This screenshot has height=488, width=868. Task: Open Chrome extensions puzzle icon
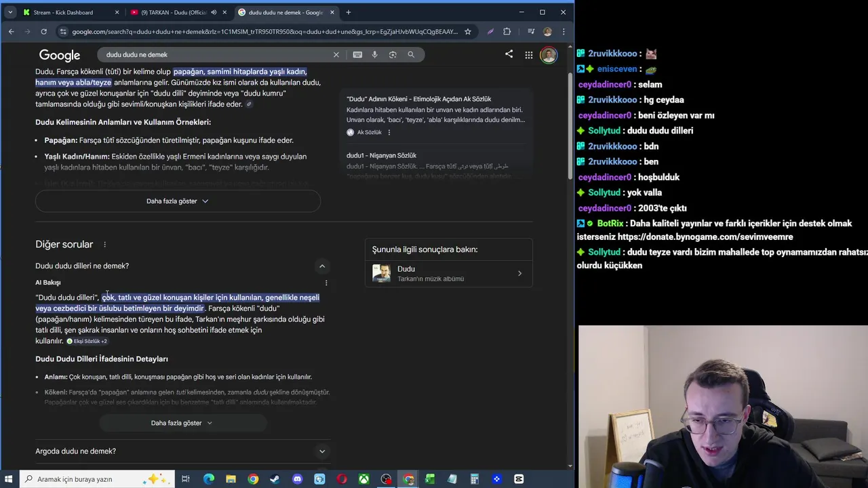point(507,31)
